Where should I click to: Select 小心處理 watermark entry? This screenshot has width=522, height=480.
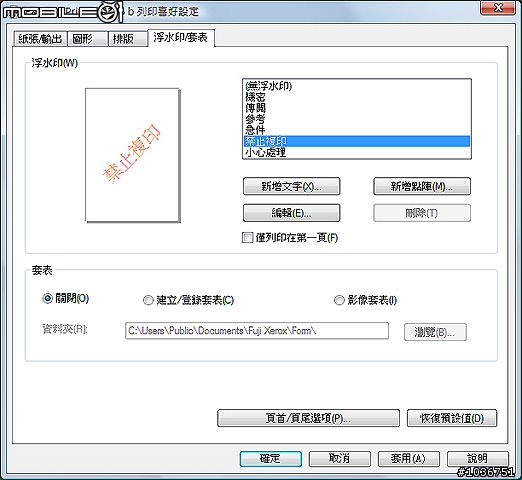[x=357, y=152]
